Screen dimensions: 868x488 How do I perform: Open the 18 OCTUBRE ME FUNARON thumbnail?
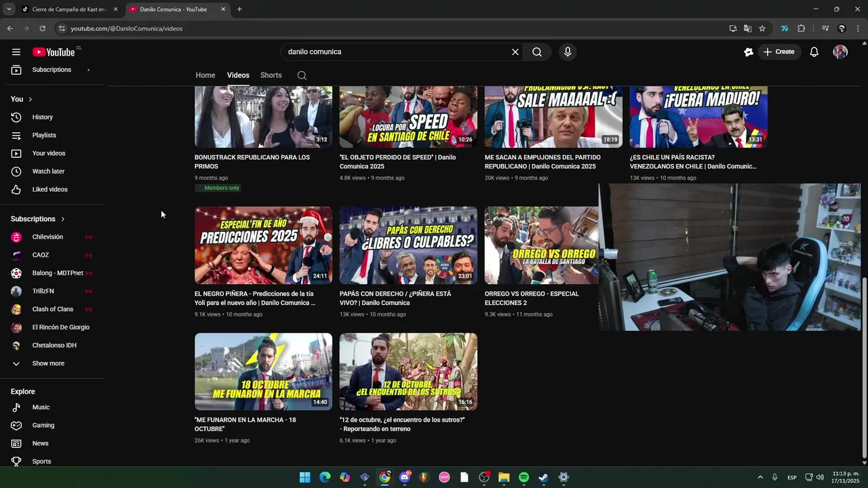pos(264,371)
